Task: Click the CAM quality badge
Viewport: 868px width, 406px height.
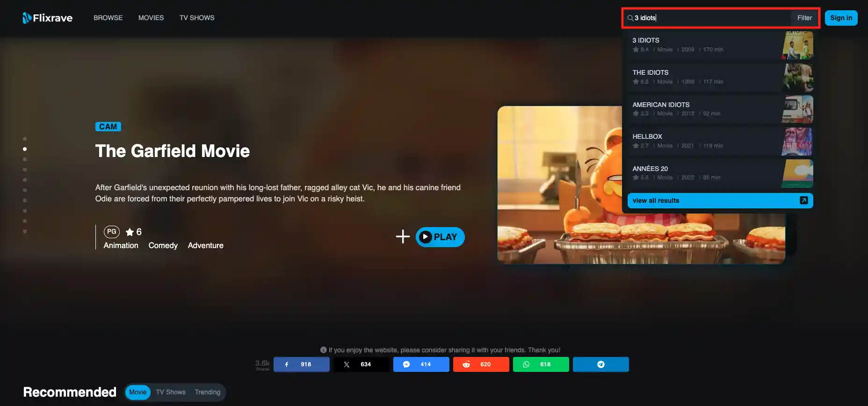Action: click(108, 127)
